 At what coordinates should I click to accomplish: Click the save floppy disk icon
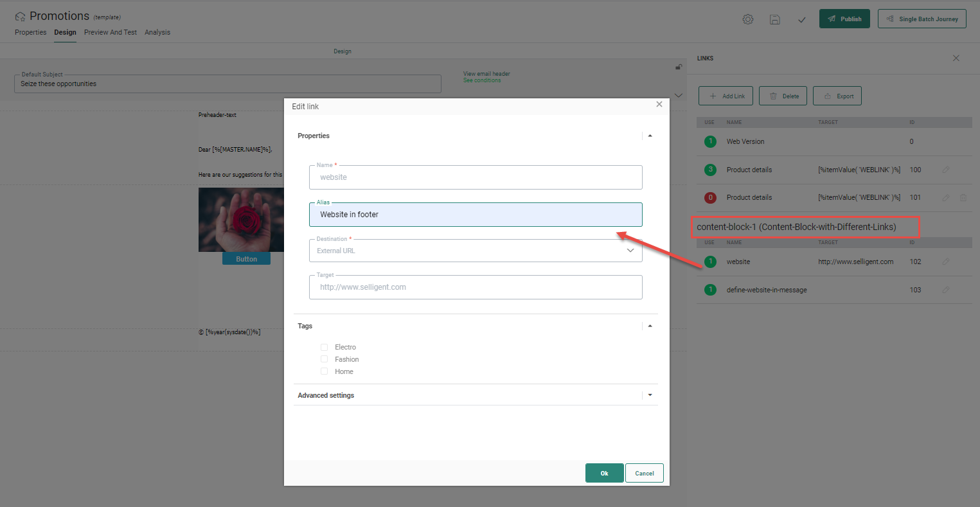click(x=775, y=19)
